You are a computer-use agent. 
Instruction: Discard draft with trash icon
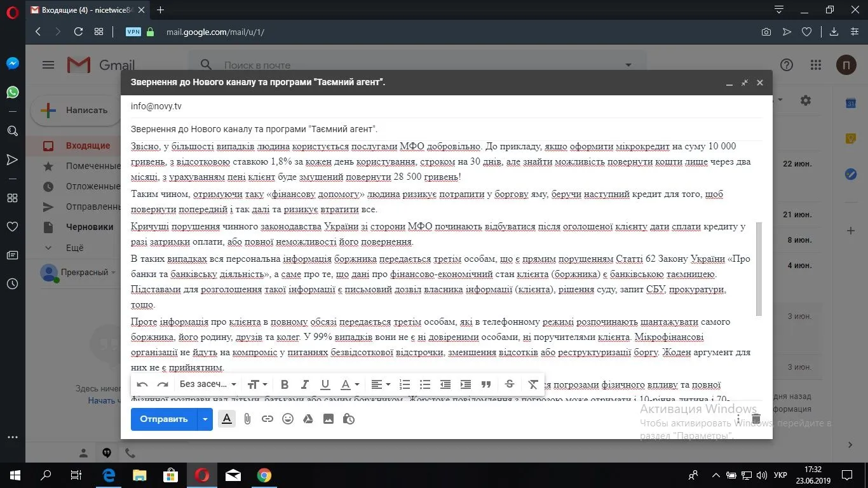(x=756, y=419)
